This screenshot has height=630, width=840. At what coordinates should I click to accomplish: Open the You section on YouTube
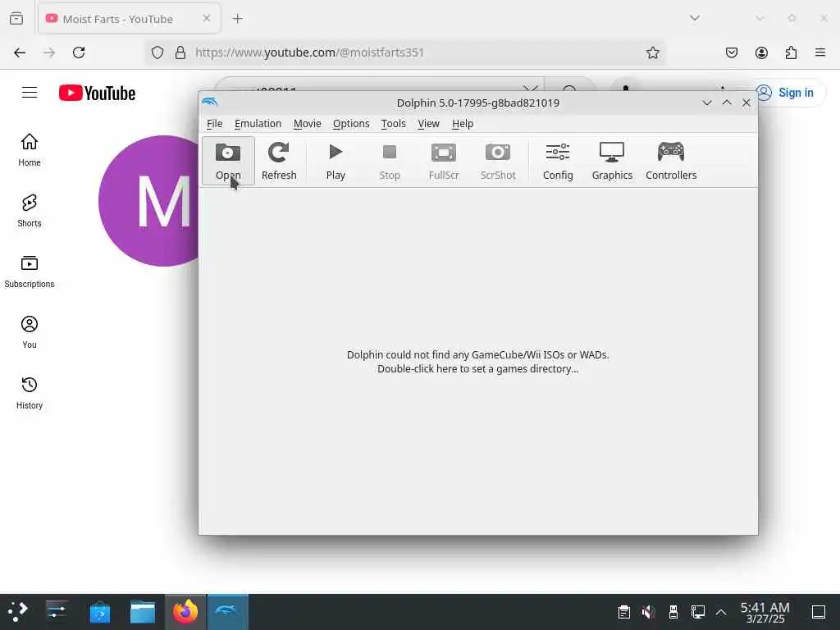pos(29,332)
